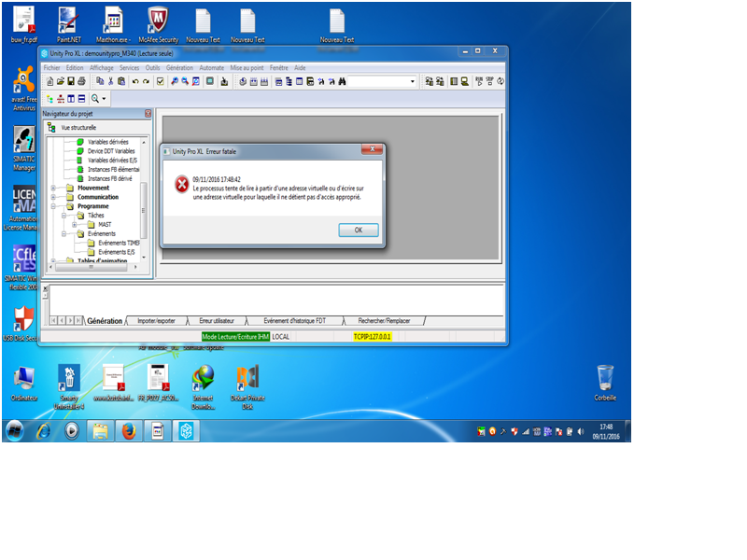
Task: Close the Erreur fatale dialog with X
Action: coord(373,150)
